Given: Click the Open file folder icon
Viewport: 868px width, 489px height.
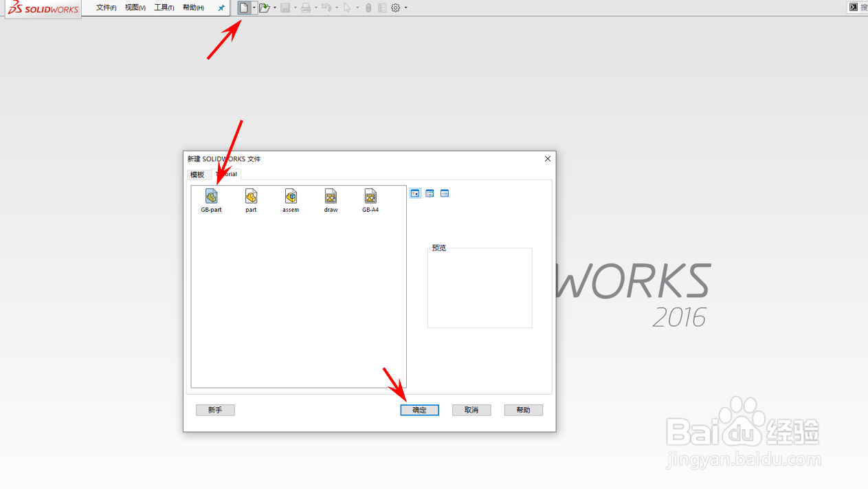Looking at the screenshot, I should (264, 8).
